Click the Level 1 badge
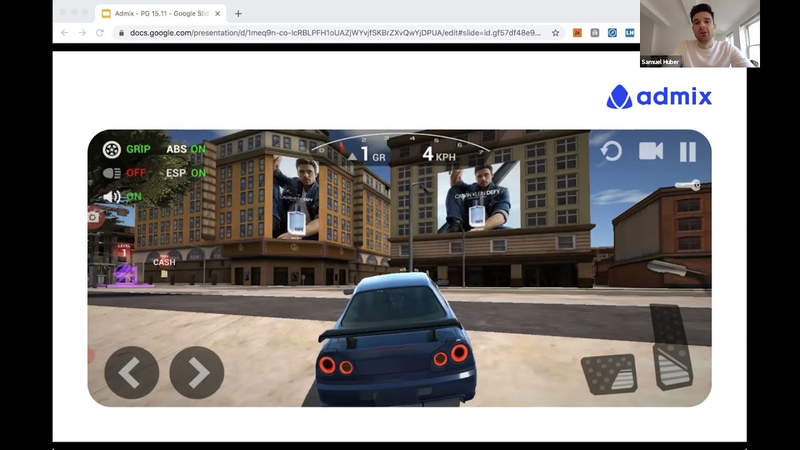 [123, 251]
